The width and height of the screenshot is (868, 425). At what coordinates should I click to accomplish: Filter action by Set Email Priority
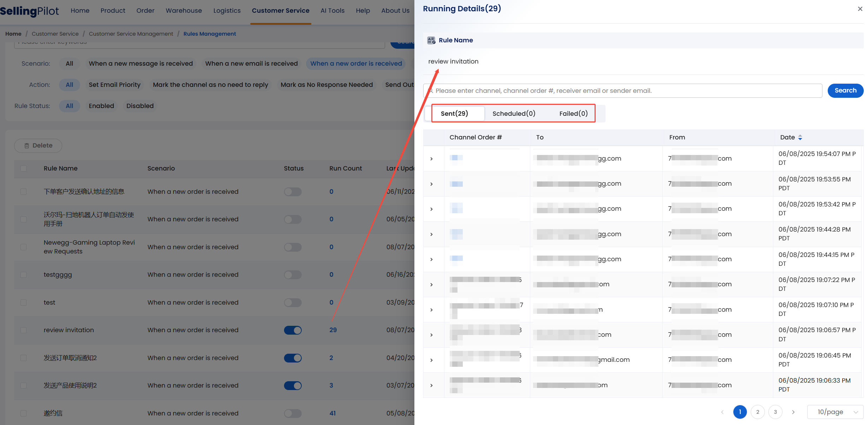point(114,85)
